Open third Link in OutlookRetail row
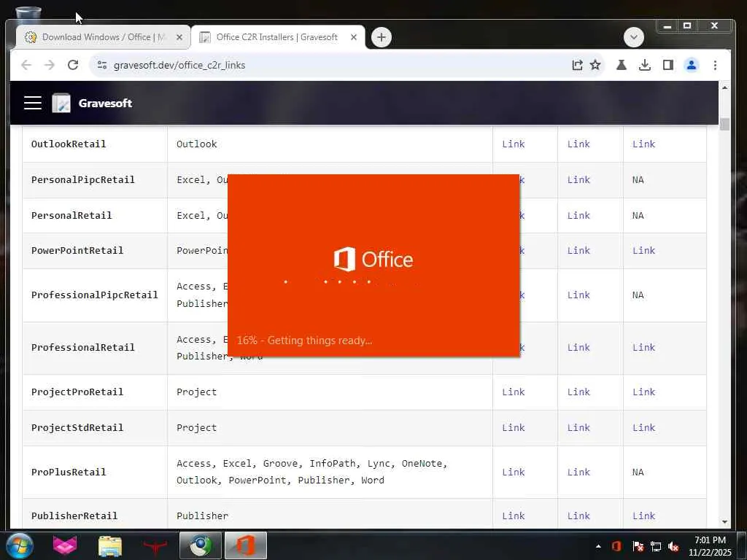 [643, 144]
